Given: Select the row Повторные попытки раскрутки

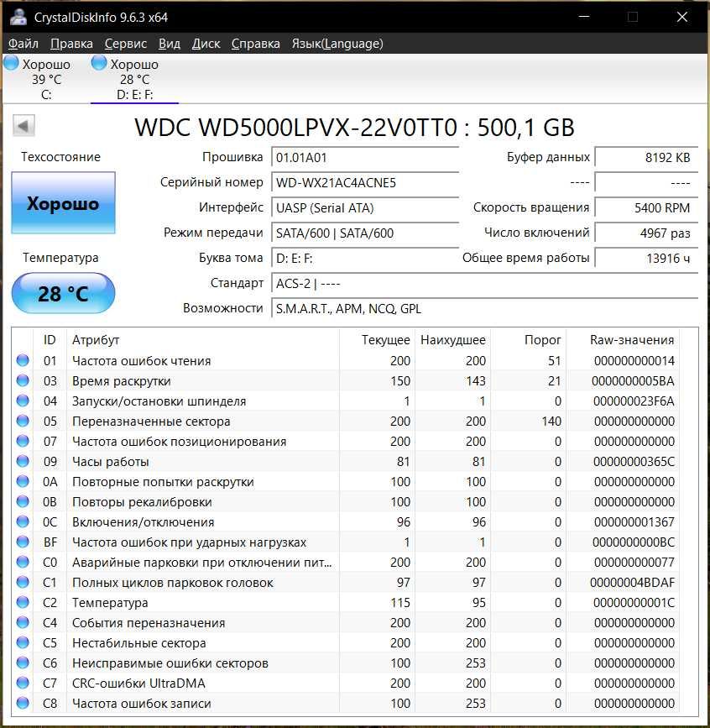Looking at the screenshot, I should pyautogui.click(x=346, y=481).
